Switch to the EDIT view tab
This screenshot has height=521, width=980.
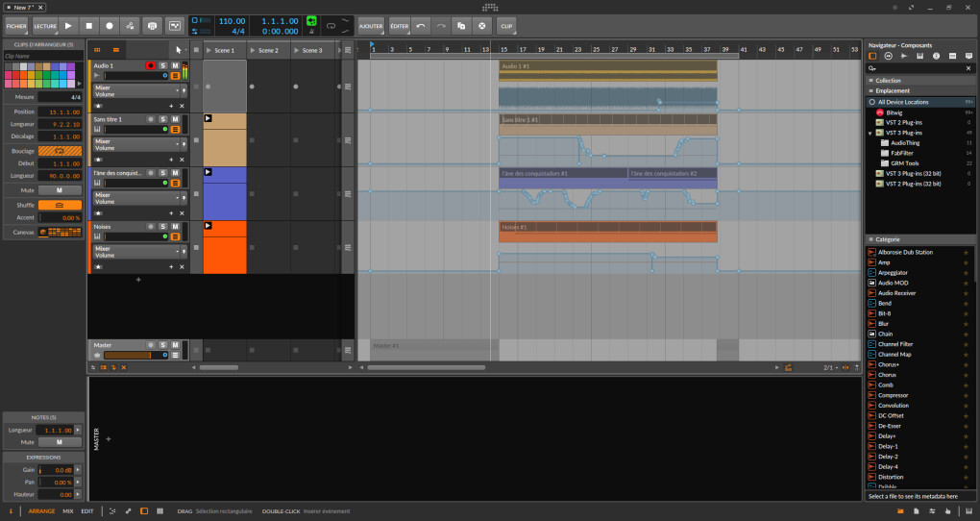[87, 511]
